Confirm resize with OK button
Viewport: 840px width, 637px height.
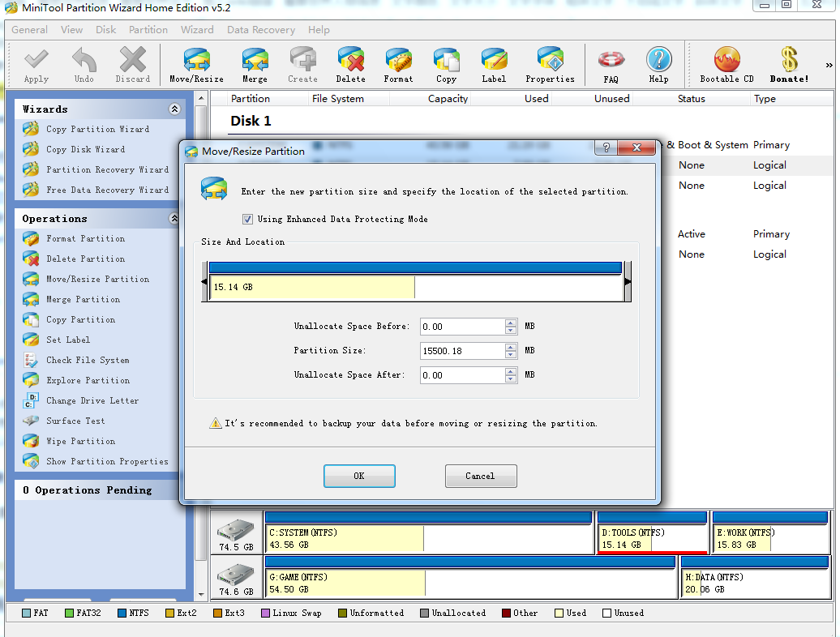pyautogui.click(x=359, y=476)
